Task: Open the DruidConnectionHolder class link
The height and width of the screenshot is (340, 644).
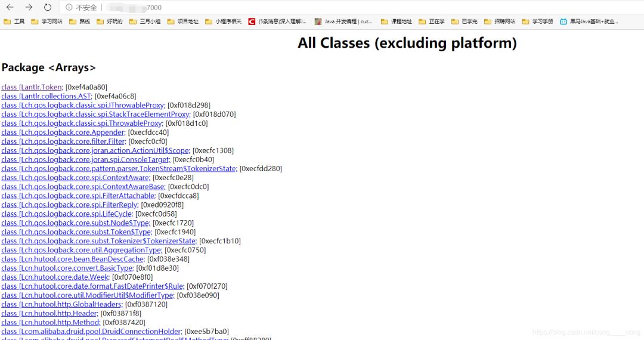Action: (x=92, y=331)
